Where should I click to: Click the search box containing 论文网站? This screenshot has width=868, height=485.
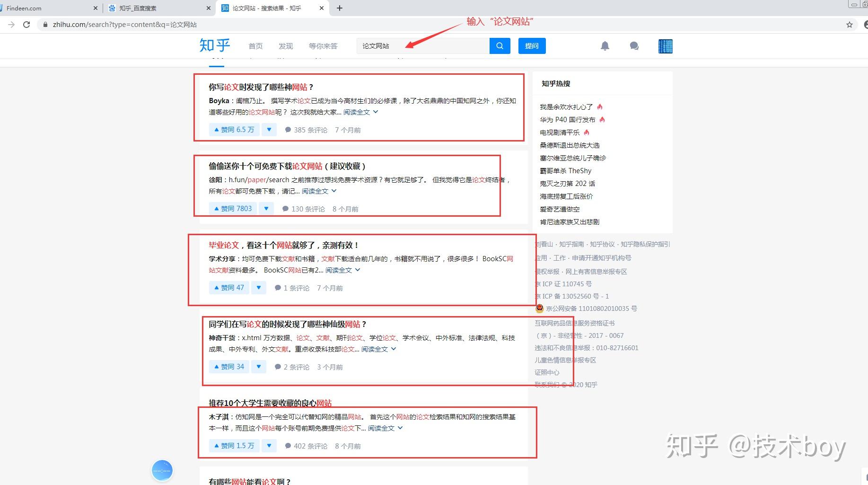click(423, 46)
